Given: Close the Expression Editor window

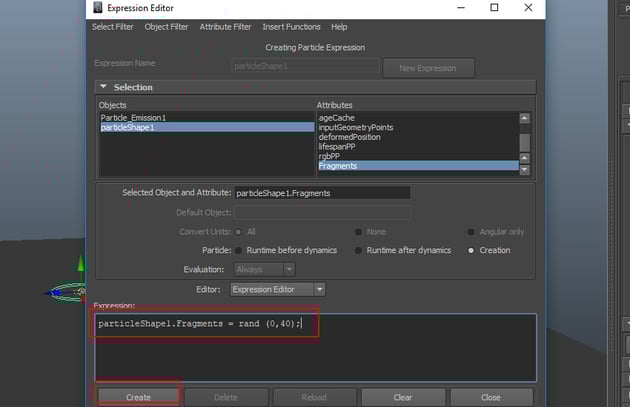Looking at the screenshot, I should coord(528,8).
